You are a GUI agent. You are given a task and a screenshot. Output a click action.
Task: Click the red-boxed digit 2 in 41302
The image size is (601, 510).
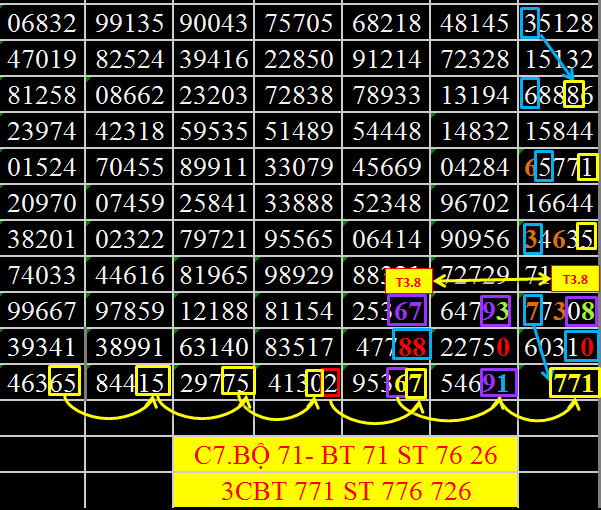[x=331, y=383]
